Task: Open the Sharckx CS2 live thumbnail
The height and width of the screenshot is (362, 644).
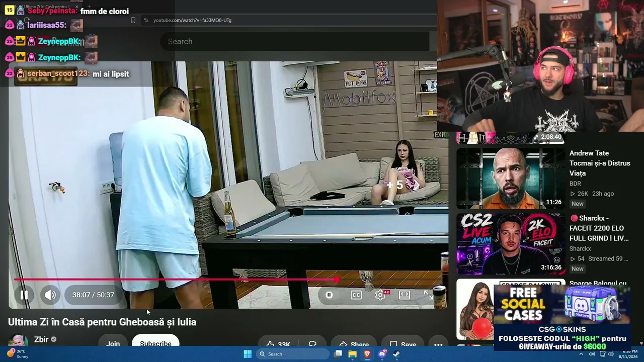Action: pyautogui.click(x=511, y=244)
